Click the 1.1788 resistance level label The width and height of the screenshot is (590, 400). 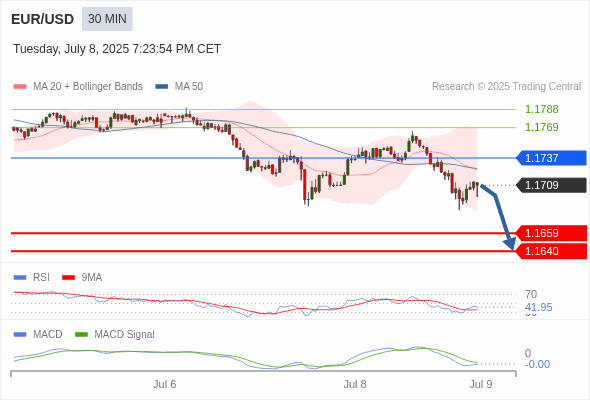click(x=541, y=110)
